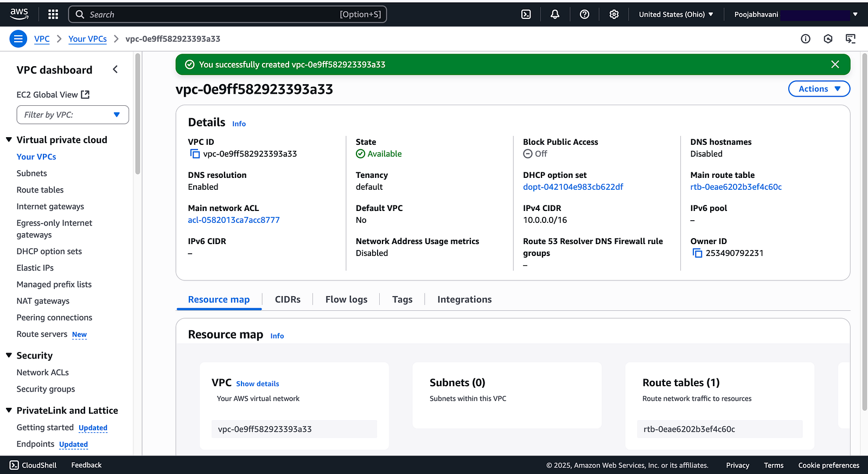This screenshot has width=868, height=474.
Task: Open Internet gateways in the sidebar
Action: click(x=50, y=207)
